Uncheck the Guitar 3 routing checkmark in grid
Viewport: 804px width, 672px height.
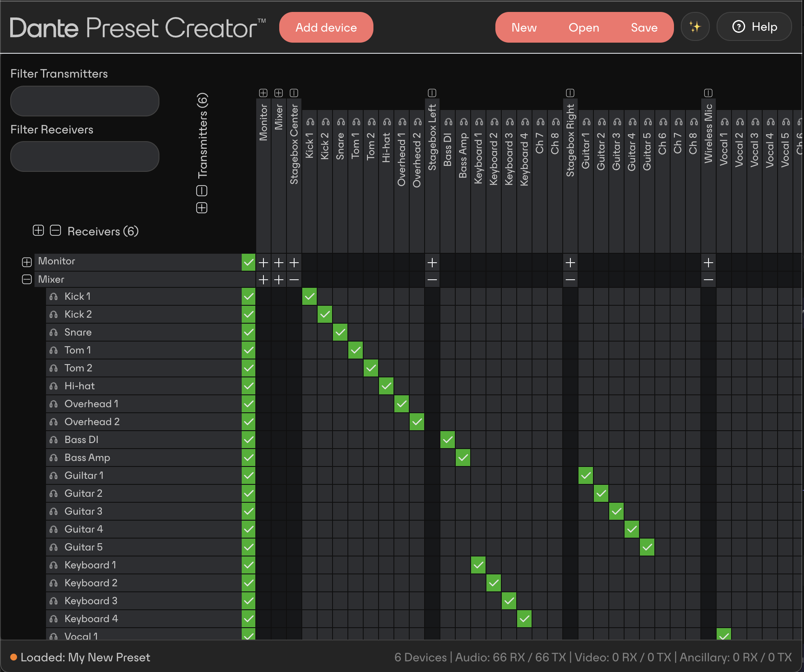point(616,511)
